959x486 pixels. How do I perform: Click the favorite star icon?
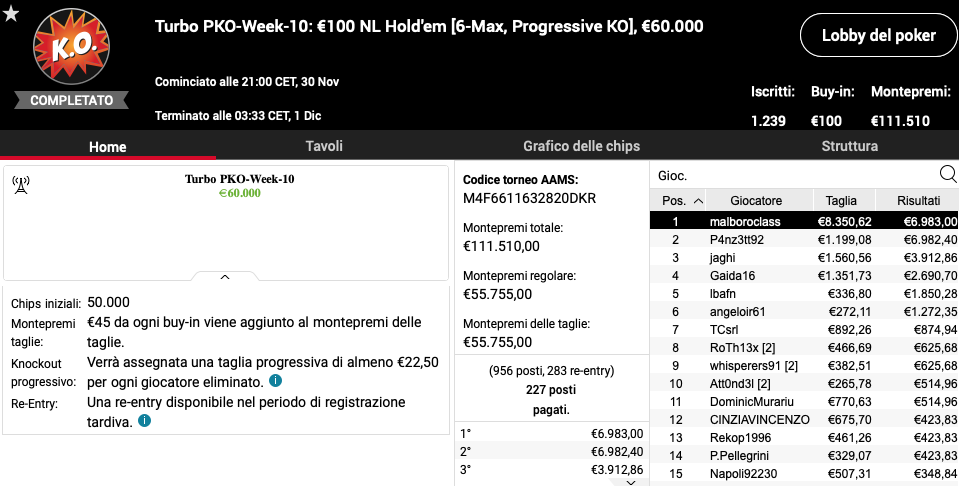pyautogui.click(x=11, y=13)
